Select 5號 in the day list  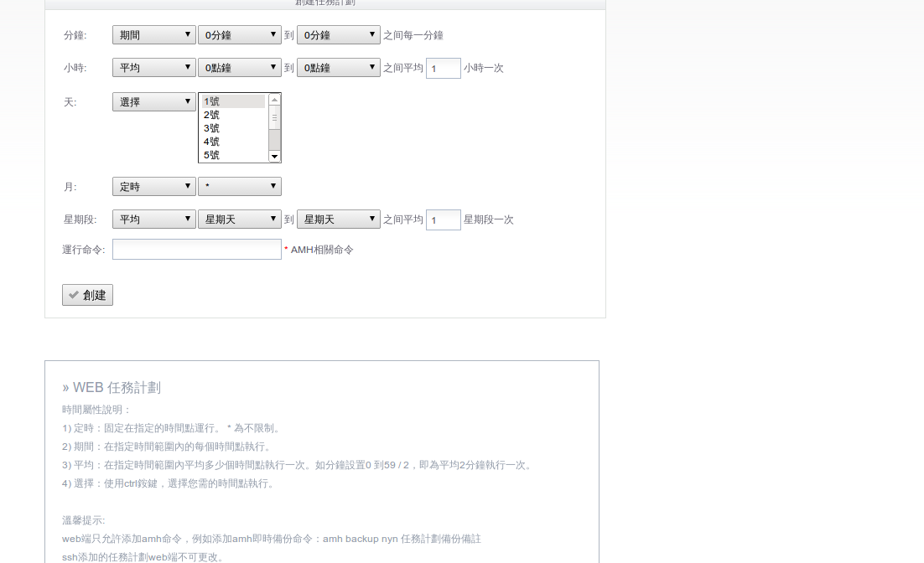click(233, 155)
